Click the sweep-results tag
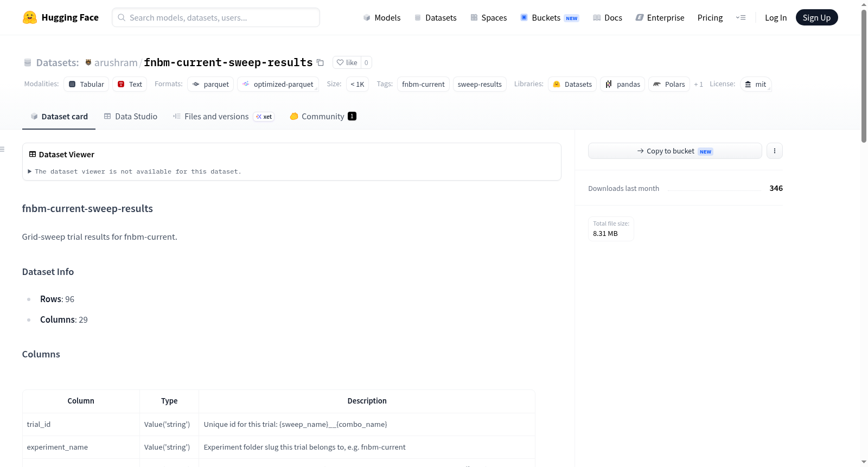 (x=480, y=84)
